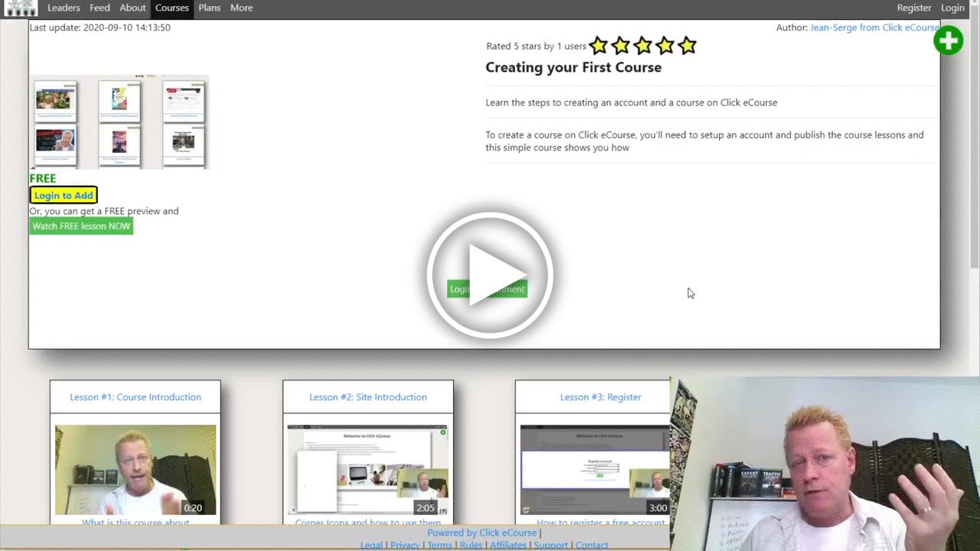Click the Lesson #3 video thumbnail
The height and width of the screenshot is (551, 980).
(595, 470)
